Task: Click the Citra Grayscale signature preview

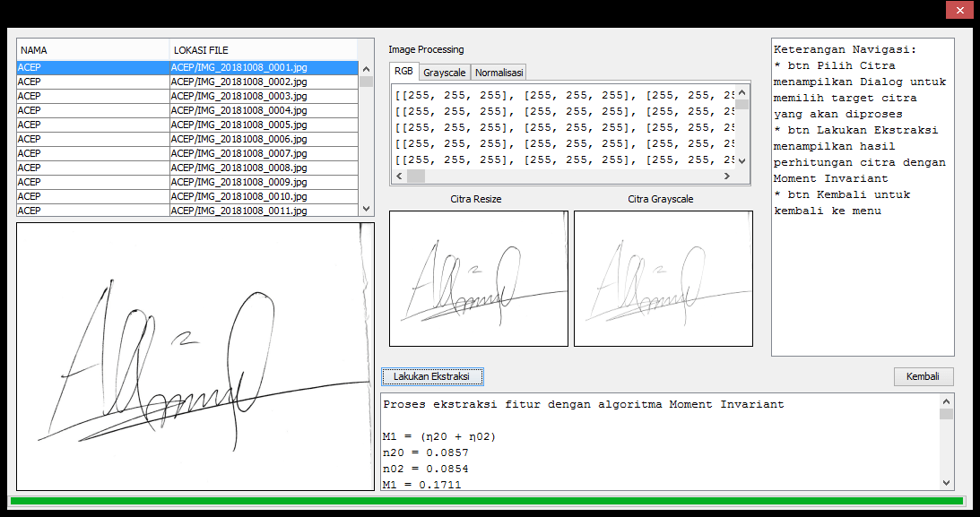Action: [663, 279]
